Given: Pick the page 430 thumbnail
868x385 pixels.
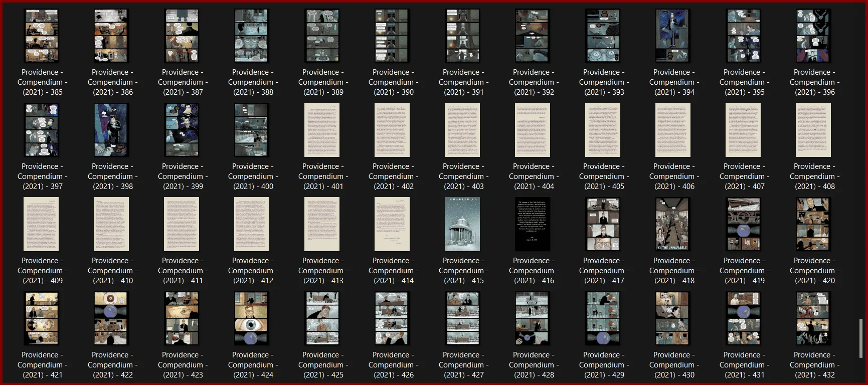Looking at the screenshot, I should [x=672, y=318].
